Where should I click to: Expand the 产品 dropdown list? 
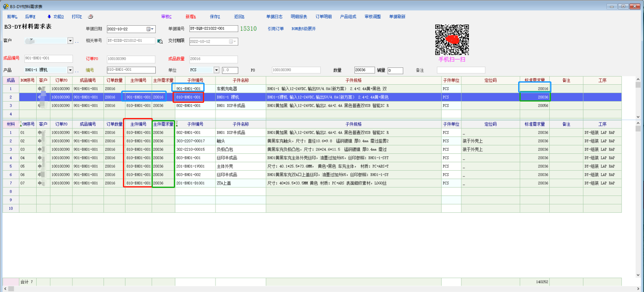tap(70, 70)
